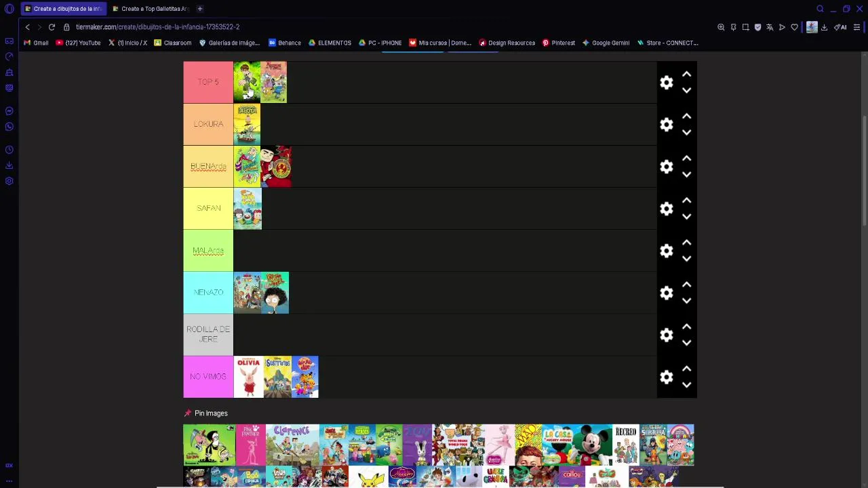Open the ELEMENTOS bookmark folder
Image resolution: width=868 pixels, height=488 pixels.
pyautogui.click(x=330, y=43)
